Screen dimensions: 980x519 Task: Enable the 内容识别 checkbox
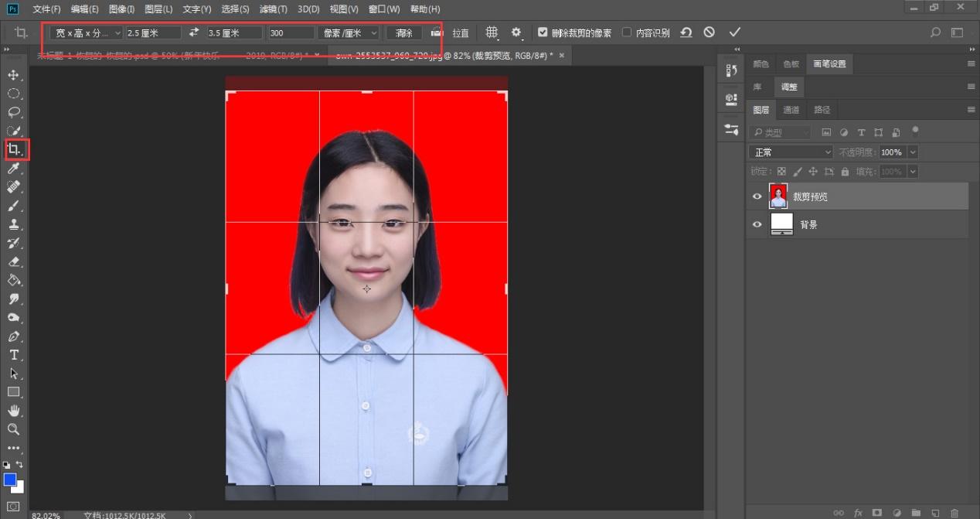pos(627,32)
